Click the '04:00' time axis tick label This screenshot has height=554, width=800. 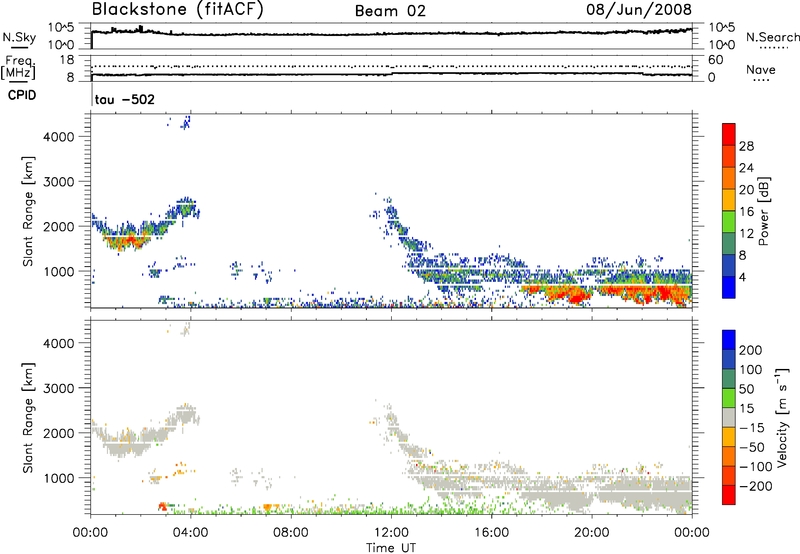190,533
